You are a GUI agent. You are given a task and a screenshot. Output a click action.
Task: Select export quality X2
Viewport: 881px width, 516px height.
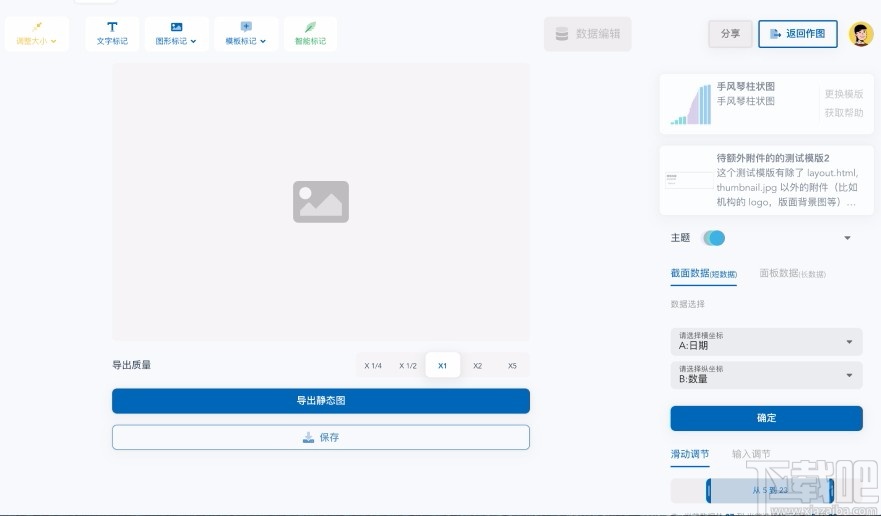[x=478, y=365]
